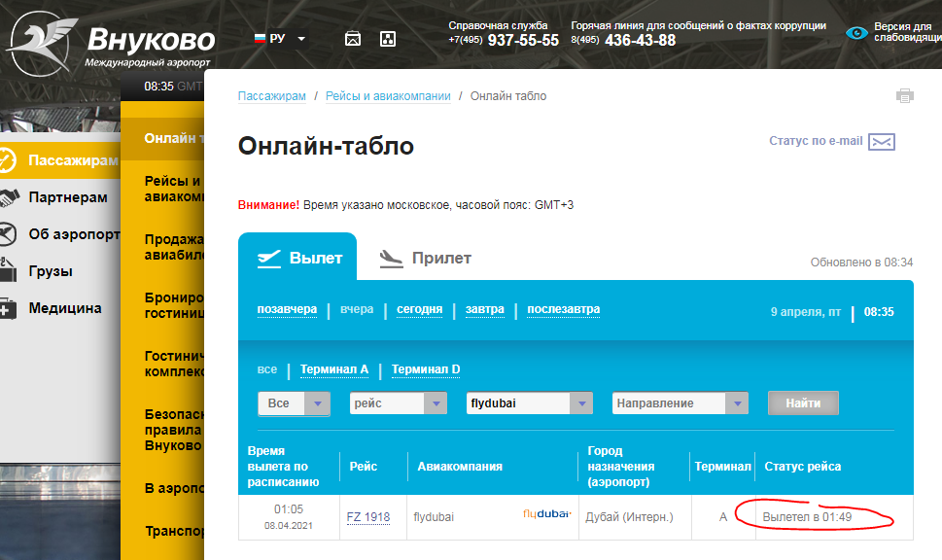This screenshot has width=942, height=560.
Task: Click the flydubai airline logo in row
Action: (x=546, y=513)
